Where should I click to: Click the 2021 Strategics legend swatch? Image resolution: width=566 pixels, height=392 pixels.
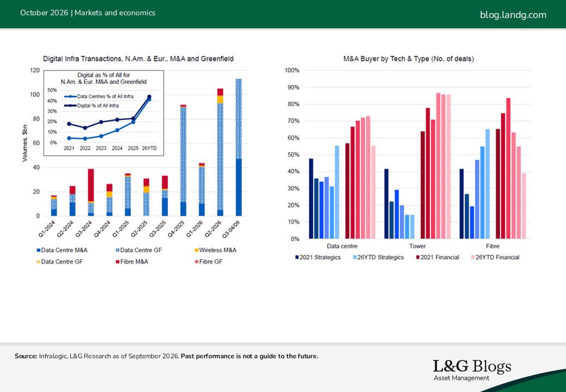tap(297, 258)
